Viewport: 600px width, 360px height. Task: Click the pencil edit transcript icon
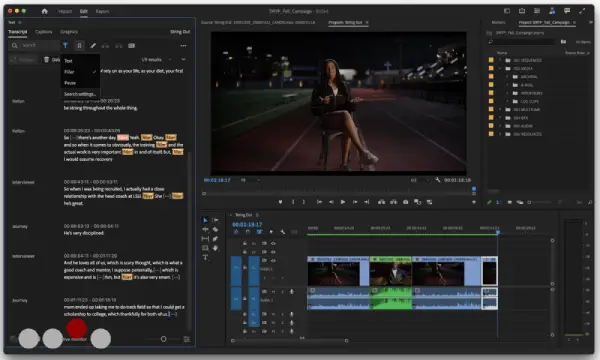click(93, 46)
